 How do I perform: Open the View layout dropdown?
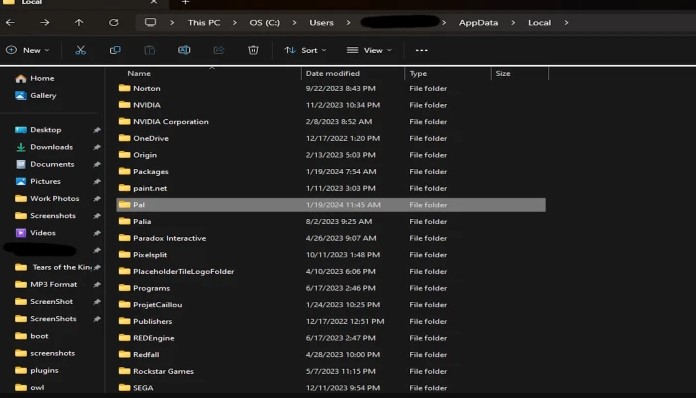370,50
